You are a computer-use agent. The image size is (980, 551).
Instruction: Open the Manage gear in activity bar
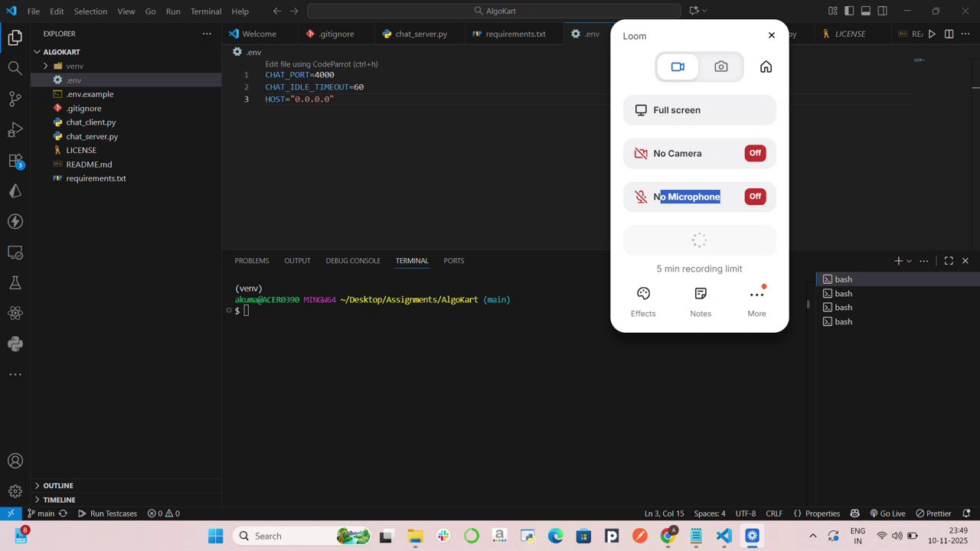click(15, 491)
